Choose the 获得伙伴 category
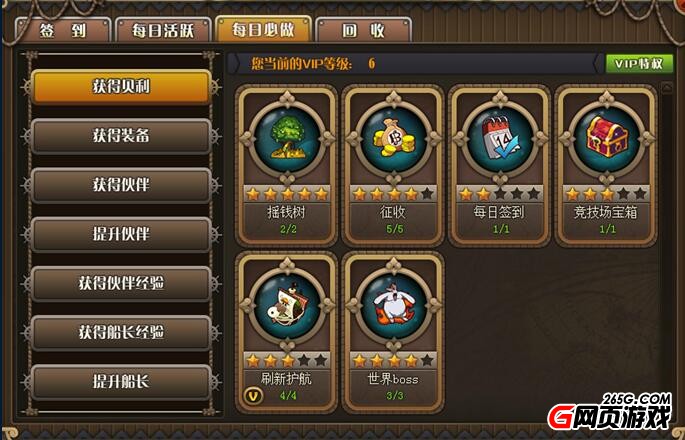The height and width of the screenshot is (440, 685). (121, 185)
